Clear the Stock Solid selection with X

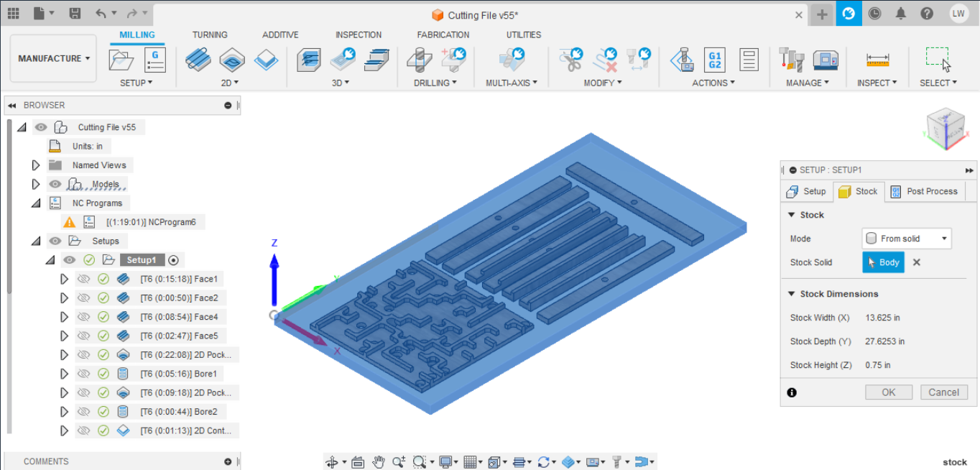917,262
